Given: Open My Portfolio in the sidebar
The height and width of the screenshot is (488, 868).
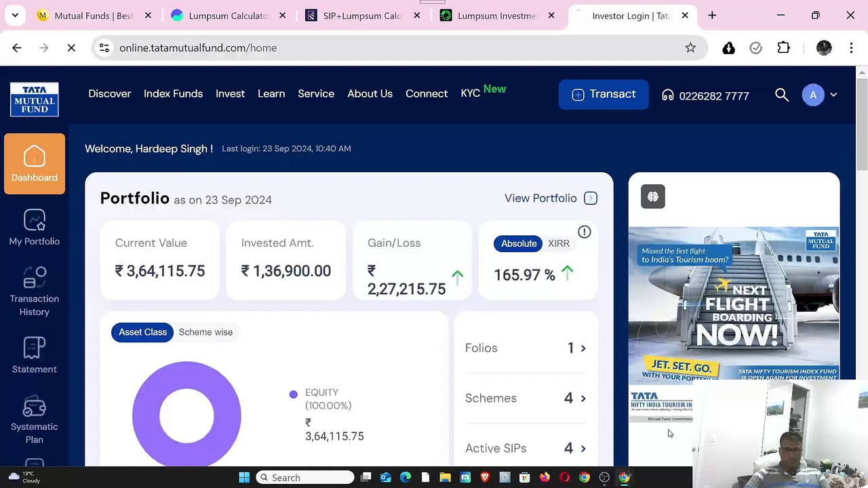Looking at the screenshot, I should pyautogui.click(x=35, y=228).
